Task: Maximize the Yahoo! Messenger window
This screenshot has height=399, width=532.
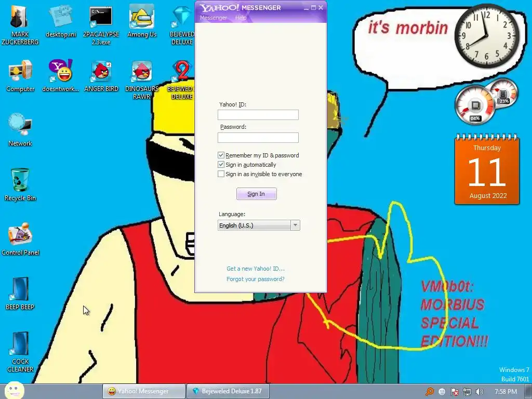Action: (313, 7)
